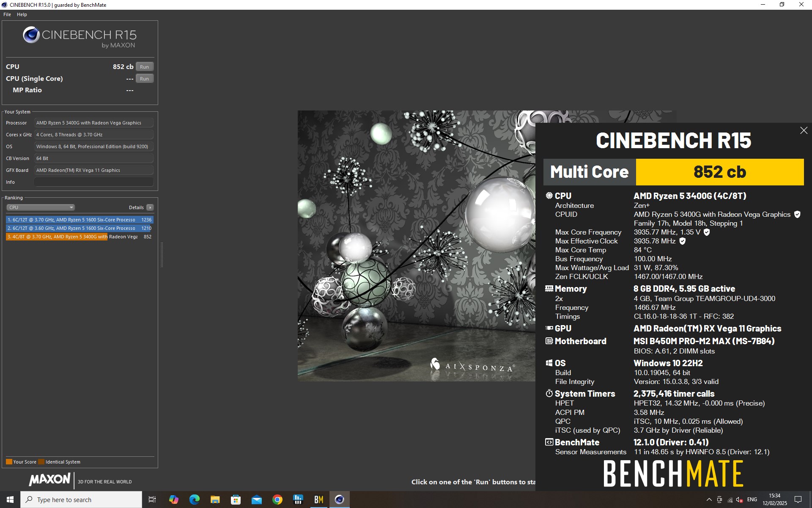This screenshot has width=812, height=508.
Task: Click the Max Core Frequency shield icon
Action: (707, 232)
